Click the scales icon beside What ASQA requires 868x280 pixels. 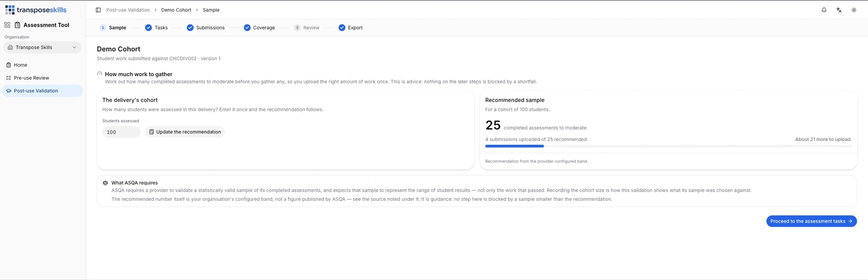tap(105, 183)
